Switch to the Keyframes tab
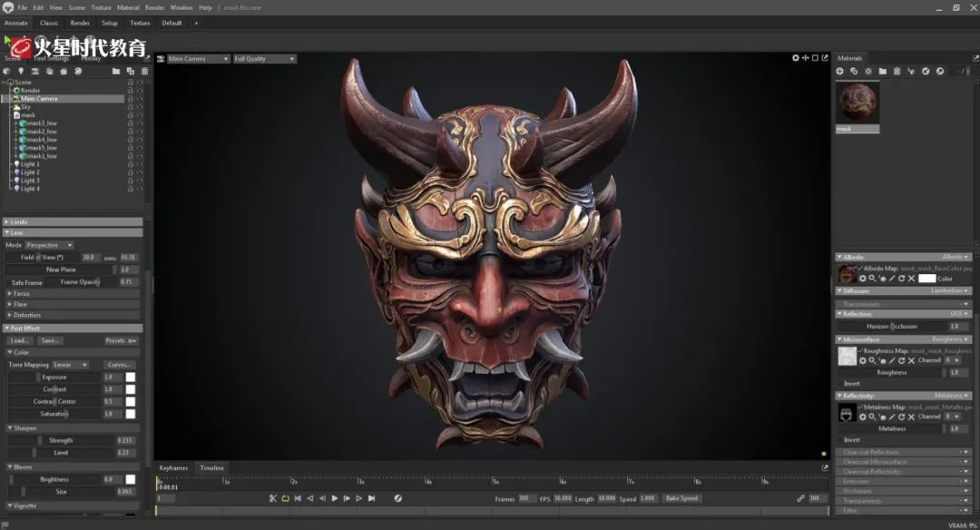This screenshot has width=980, height=530. coord(173,468)
